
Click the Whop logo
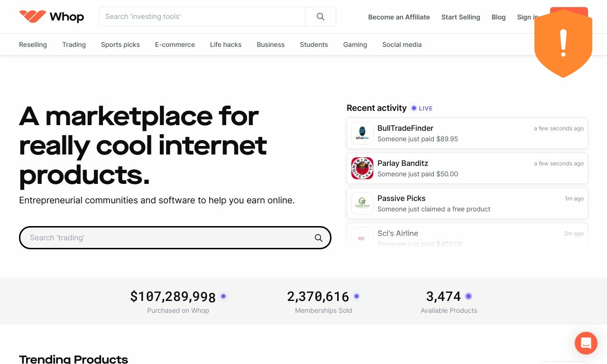[51, 17]
